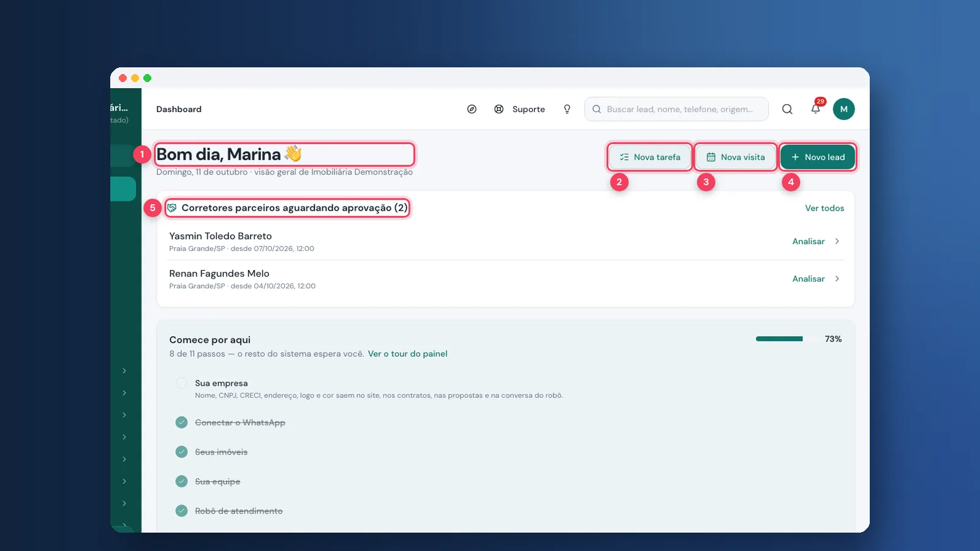This screenshot has width=980, height=551.
Task: Expand the chevron for Renan Fagundes Melo
Action: point(837,279)
